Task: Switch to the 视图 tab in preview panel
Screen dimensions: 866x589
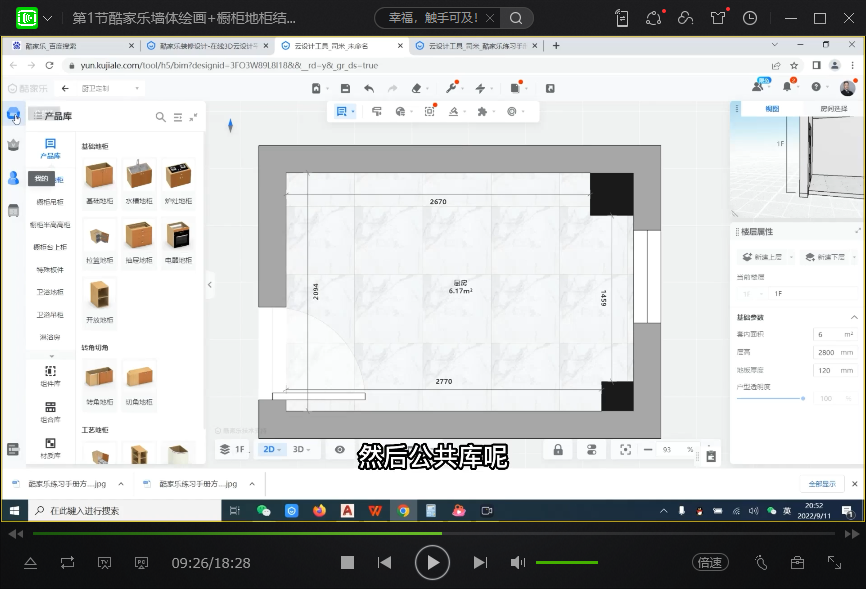Action: coord(772,109)
